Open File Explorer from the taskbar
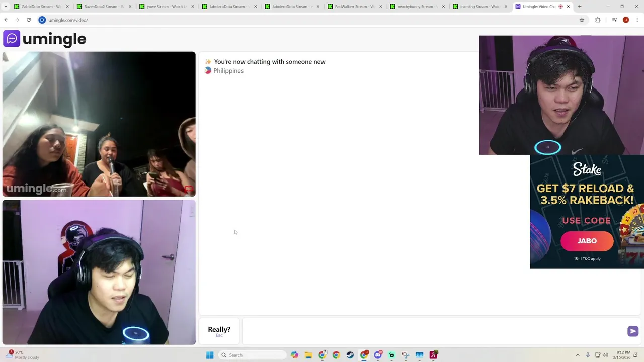644x362 pixels. tap(308, 355)
